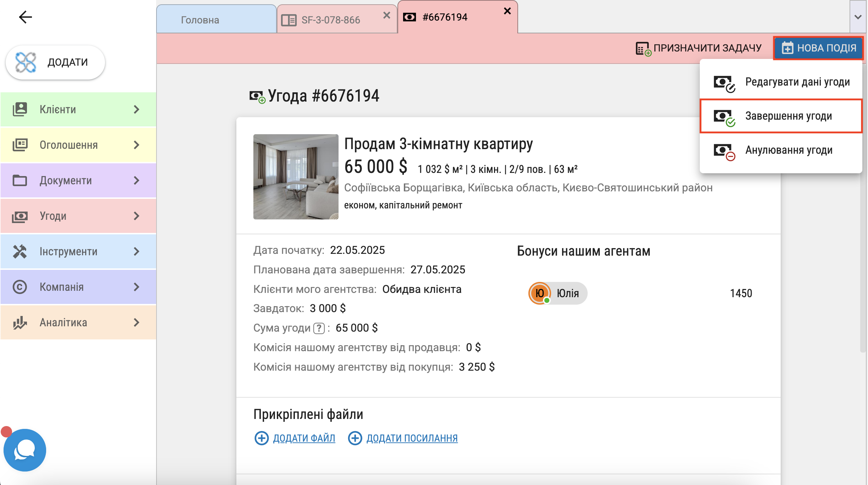This screenshot has width=868, height=485.
Task: Choose Редагувати дані угоди menu item
Action: point(781,82)
